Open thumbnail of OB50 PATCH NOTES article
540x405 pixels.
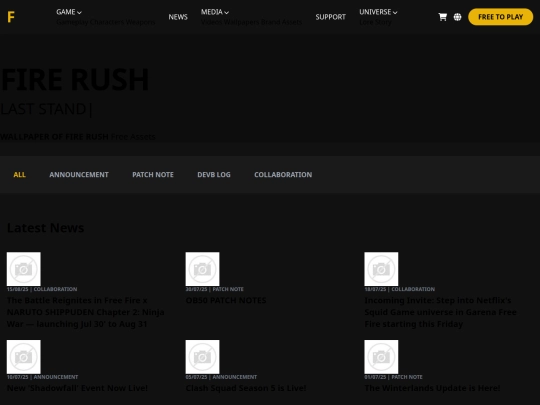(x=202, y=269)
